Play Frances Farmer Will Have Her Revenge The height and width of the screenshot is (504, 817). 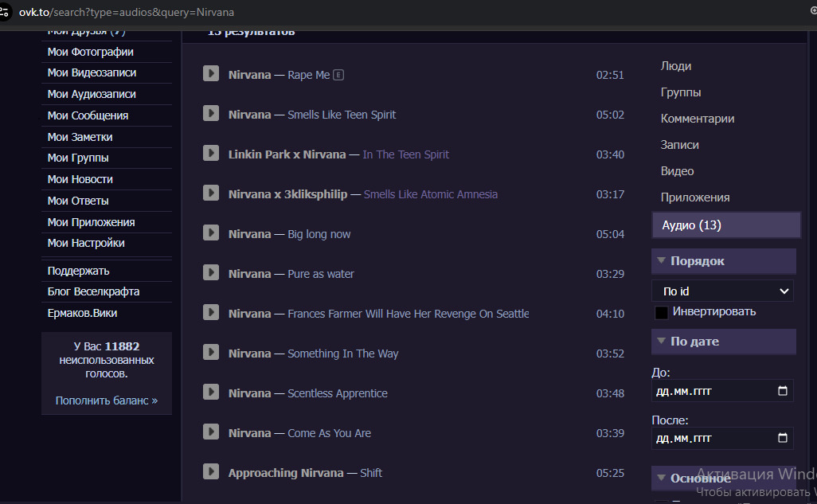tap(211, 312)
